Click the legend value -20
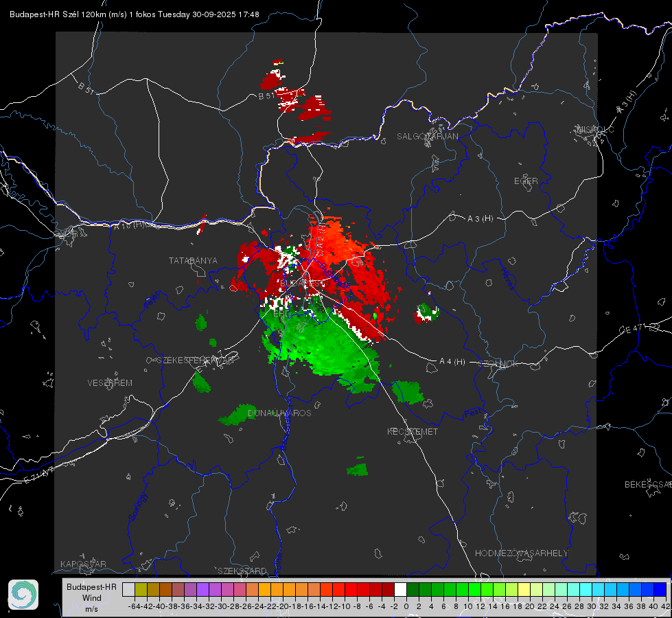Screen dimensions: 672x618 283,606
